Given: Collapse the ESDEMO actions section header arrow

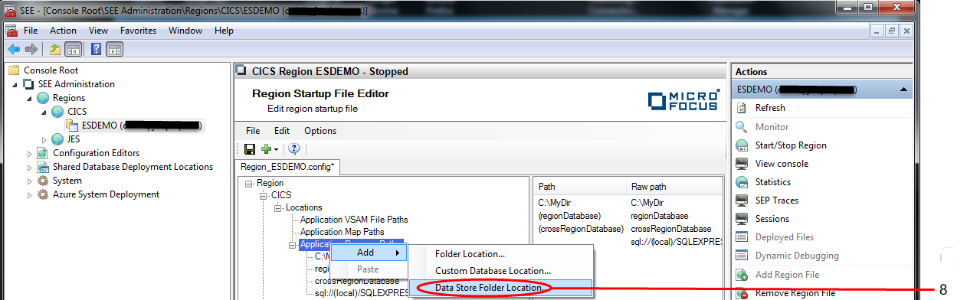Looking at the screenshot, I should coord(905,90).
